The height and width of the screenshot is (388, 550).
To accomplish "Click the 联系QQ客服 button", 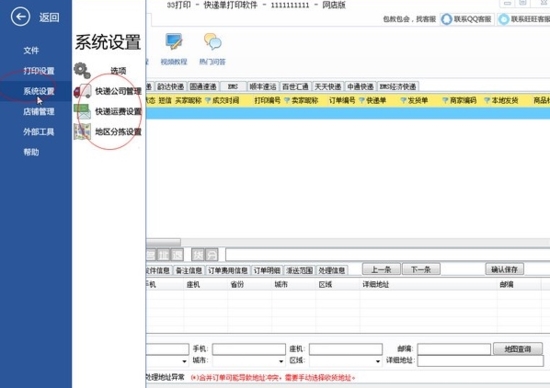I will pyautogui.click(x=467, y=19).
